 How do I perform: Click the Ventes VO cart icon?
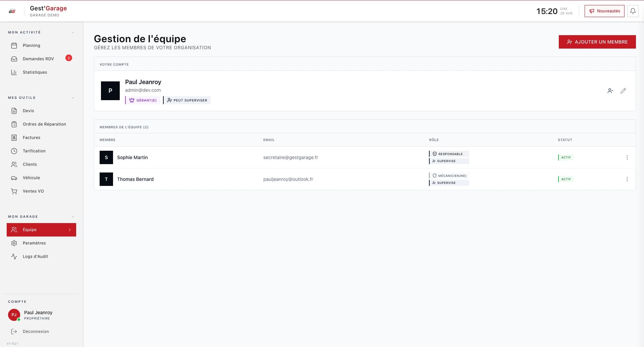[x=14, y=191]
